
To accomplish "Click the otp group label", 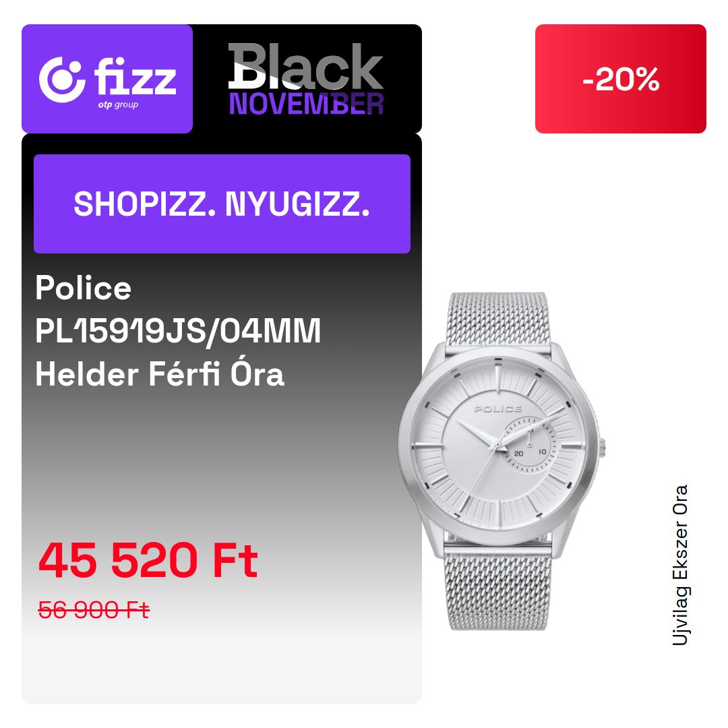I will pos(118,105).
